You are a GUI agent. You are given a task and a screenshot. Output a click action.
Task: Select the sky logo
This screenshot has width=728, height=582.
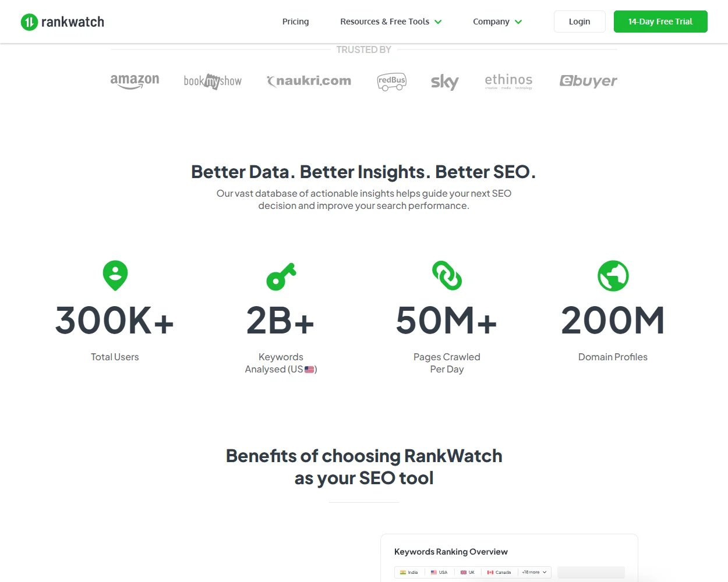[444, 82]
